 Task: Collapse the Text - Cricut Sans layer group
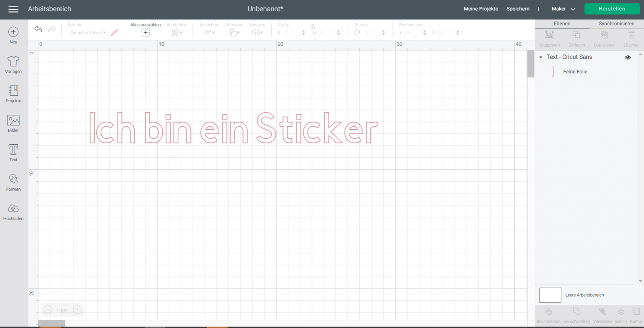[541, 57]
